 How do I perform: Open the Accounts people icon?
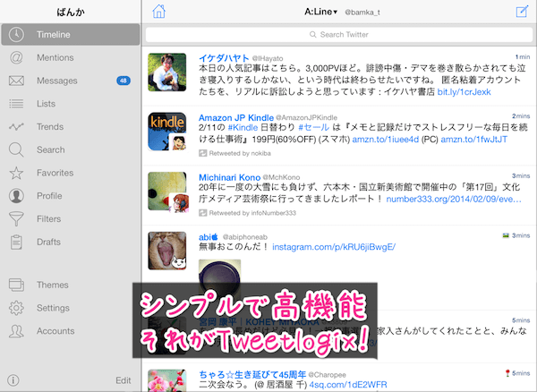[x=16, y=331]
